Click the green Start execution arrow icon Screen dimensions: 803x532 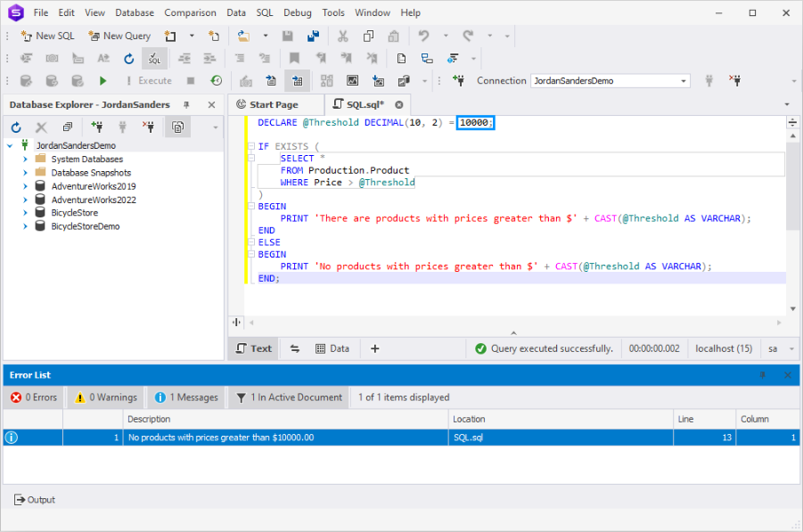tap(103, 80)
